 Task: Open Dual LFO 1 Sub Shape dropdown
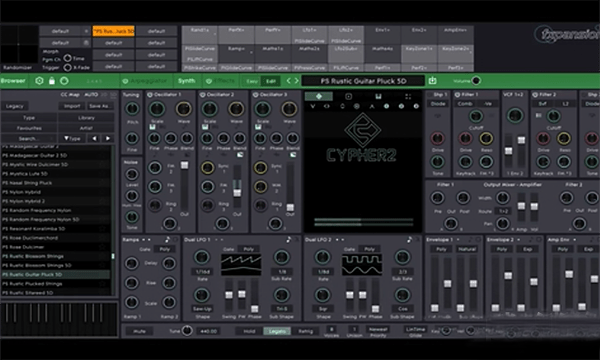(x=282, y=309)
